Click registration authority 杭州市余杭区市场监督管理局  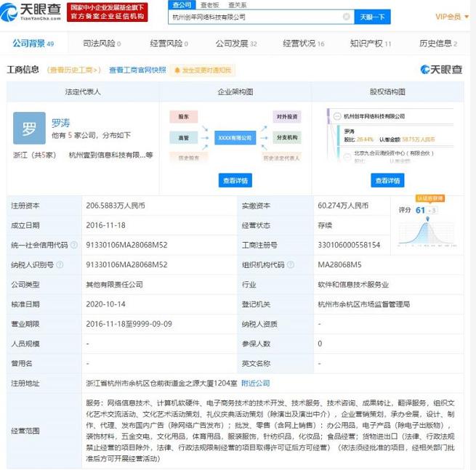click(363, 304)
